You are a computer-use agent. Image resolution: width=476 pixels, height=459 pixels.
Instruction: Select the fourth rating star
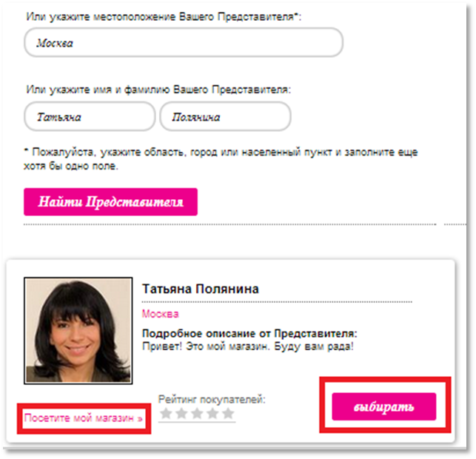(212, 413)
